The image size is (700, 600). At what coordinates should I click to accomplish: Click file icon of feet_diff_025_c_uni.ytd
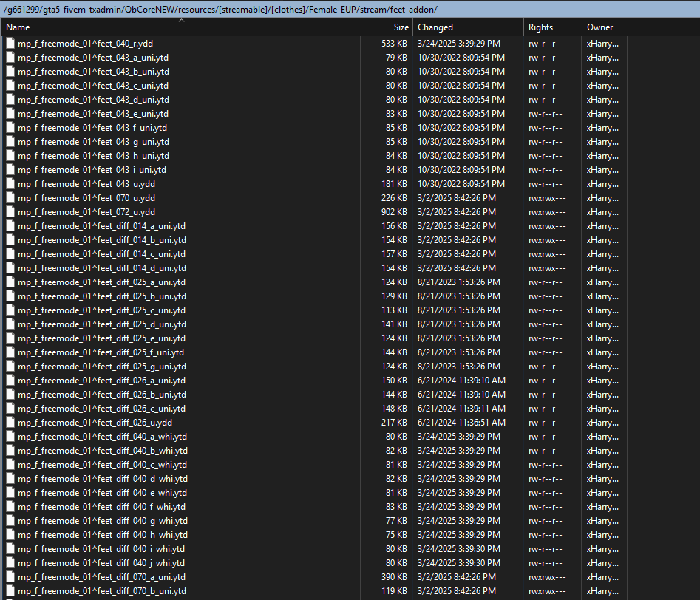pyautogui.click(x=10, y=310)
